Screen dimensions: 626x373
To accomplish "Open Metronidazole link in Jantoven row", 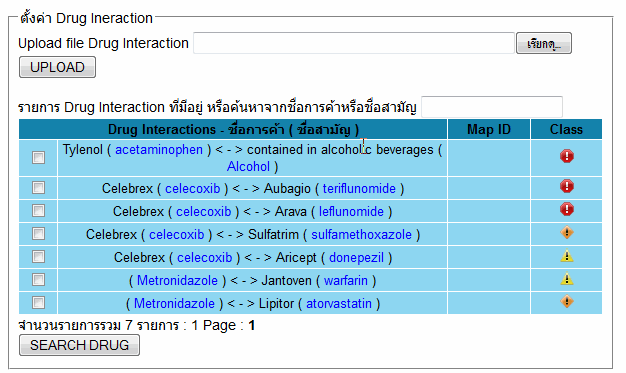I will coord(177,280).
